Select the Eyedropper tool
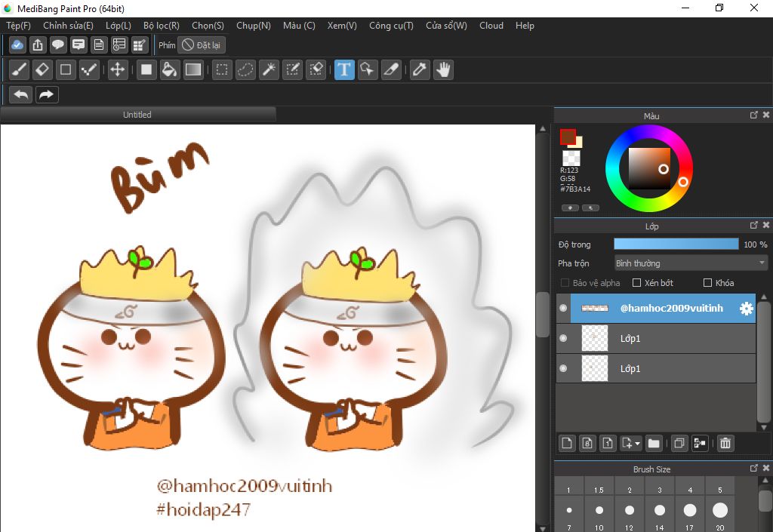This screenshot has height=532, width=773. (420, 69)
